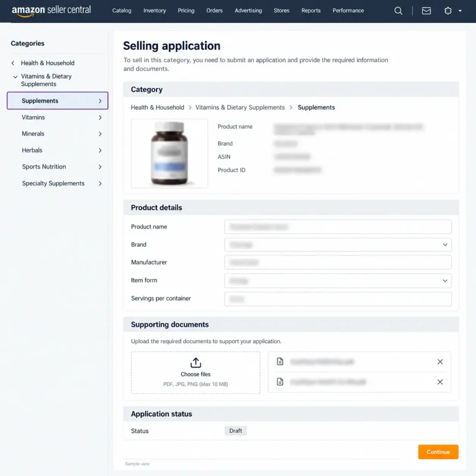Click the upload arrow icon
The width and height of the screenshot is (476, 476).
point(196,363)
